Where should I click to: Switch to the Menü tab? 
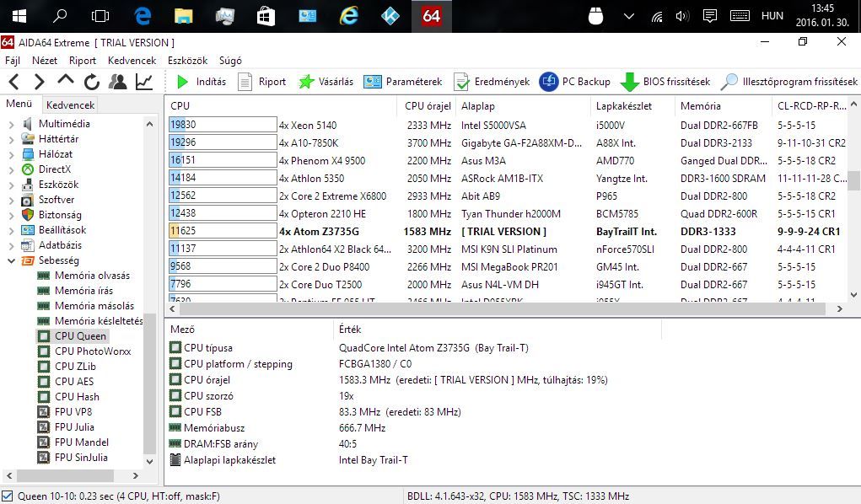point(19,104)
